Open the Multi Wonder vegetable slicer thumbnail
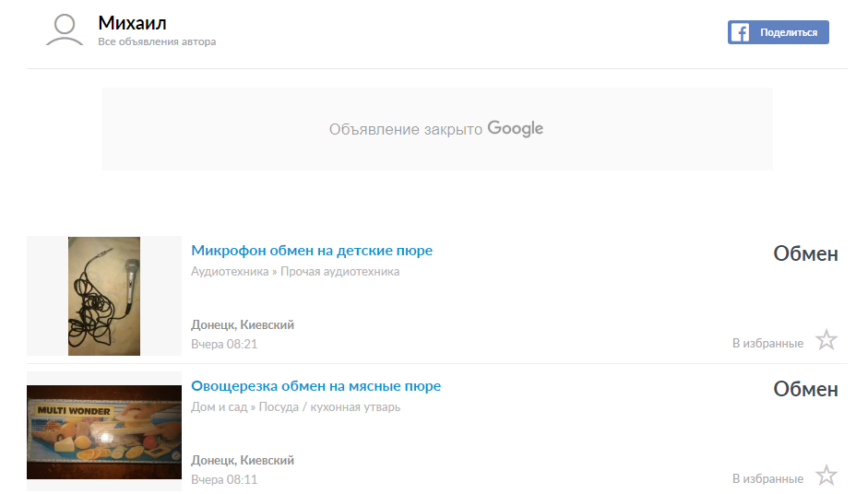 click(103, 431)
